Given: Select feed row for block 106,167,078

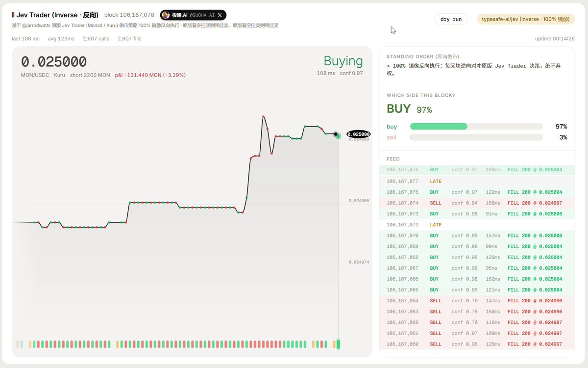Looking at the screenshot, I should coord(477,170).
